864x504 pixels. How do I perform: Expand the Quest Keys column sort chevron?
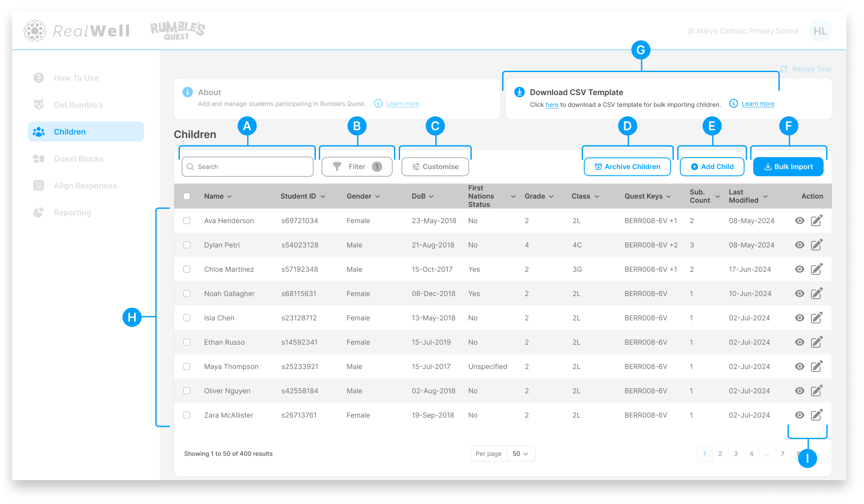pos(669,197)
